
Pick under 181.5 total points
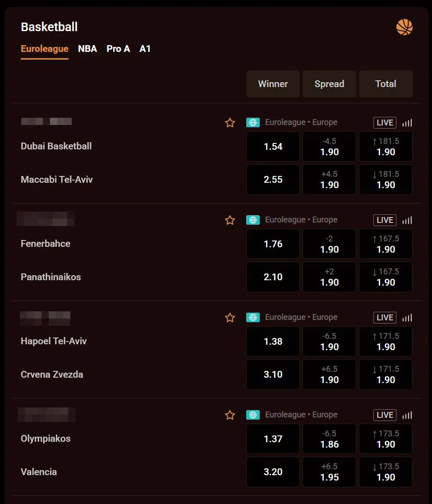(x=386, y=180)
